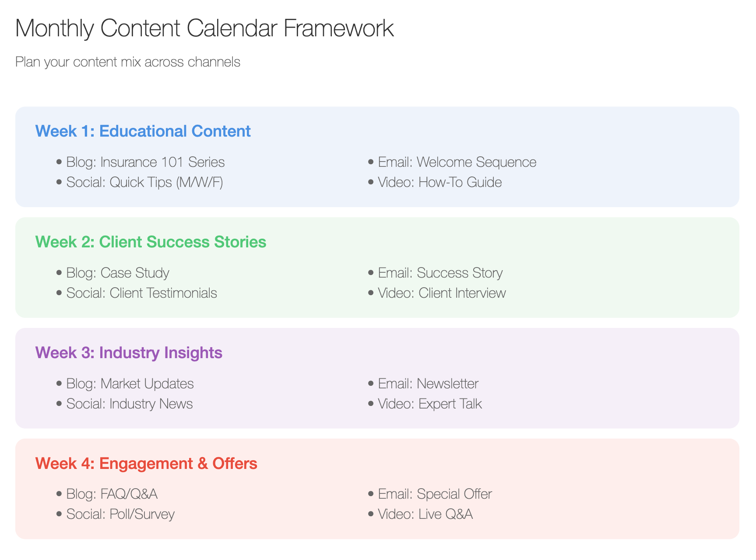
Task: Select the Blog: FAQ/Q&A item
Action: (112, 494)
